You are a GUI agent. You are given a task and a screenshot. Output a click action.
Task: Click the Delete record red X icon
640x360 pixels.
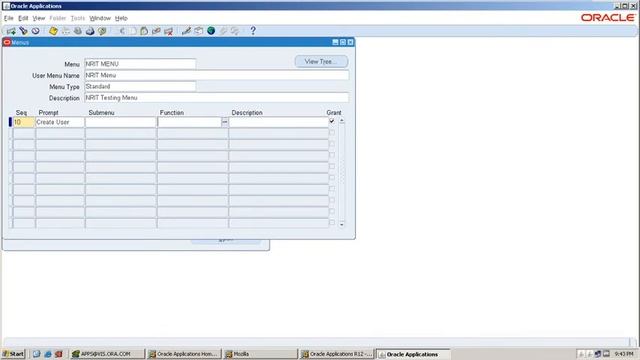click(168, 31)
